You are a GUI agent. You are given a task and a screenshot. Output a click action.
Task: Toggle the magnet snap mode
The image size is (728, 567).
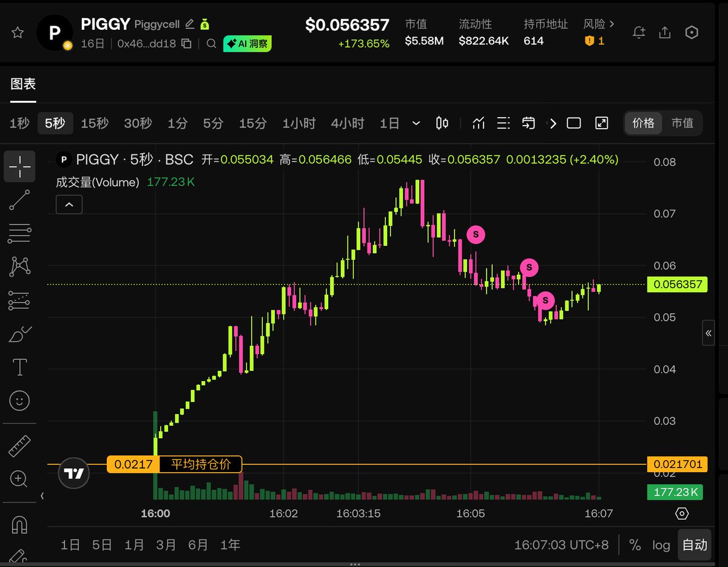tap(19, 524)
